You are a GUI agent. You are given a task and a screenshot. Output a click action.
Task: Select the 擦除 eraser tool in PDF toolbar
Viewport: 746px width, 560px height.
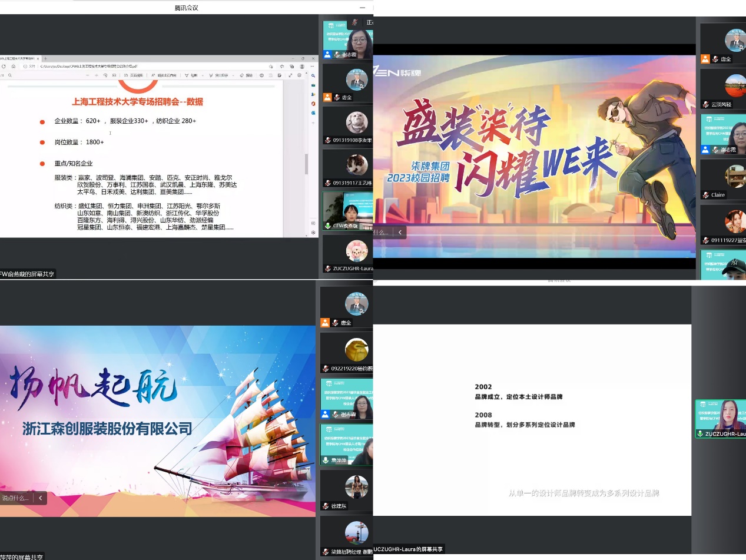[x=246, y=75]
